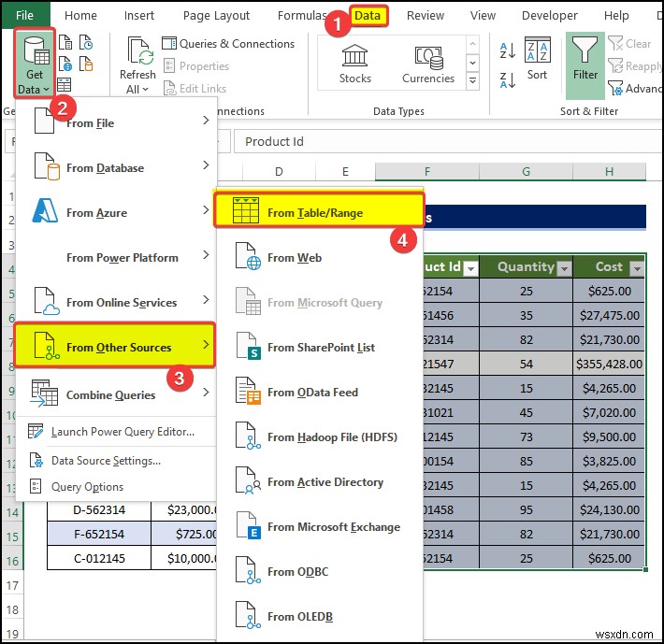Image resolution: width=664 pixels, height=644 pixels.
Task: Open Query Options
Action: tap(117, 487)
